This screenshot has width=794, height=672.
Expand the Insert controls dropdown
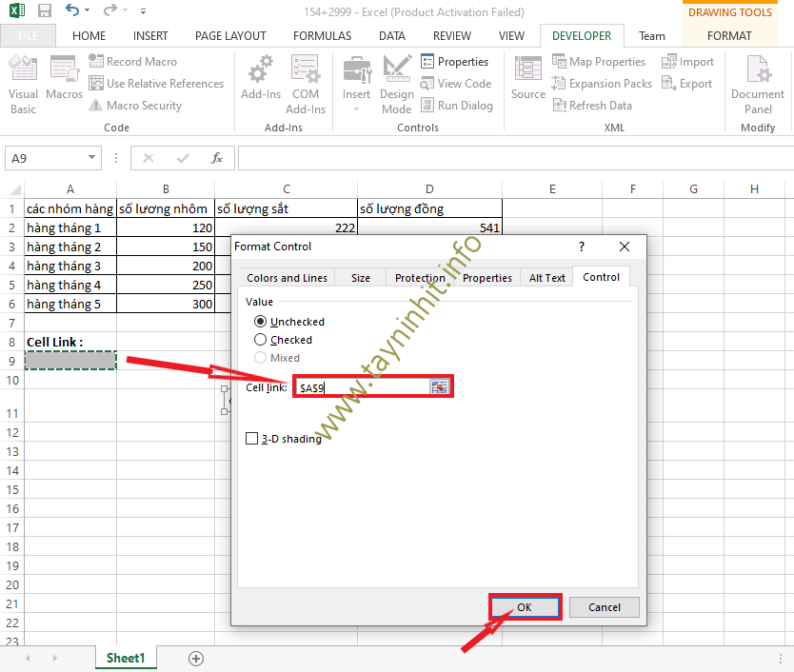356,109
